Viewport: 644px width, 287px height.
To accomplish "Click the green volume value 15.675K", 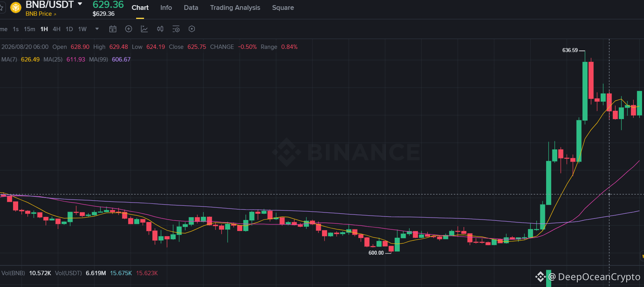I will (x=121, y=273).
